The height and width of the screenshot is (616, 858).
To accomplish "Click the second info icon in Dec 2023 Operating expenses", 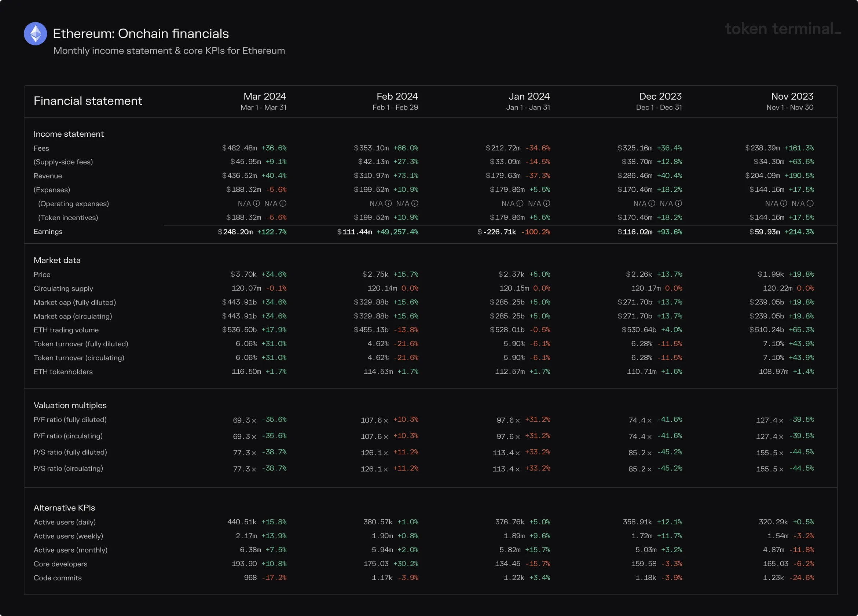I will [679, 203].
